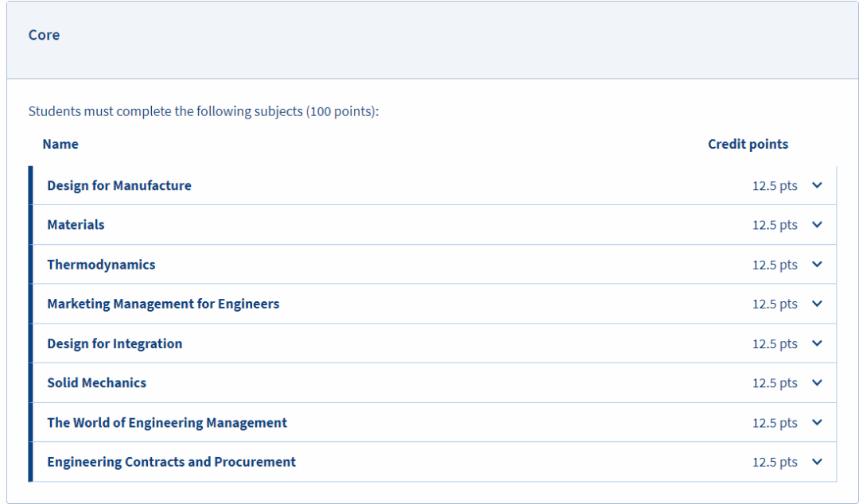Expand Marketing Management for Engineers chevron
859x504 pixels.
point(817,304)
